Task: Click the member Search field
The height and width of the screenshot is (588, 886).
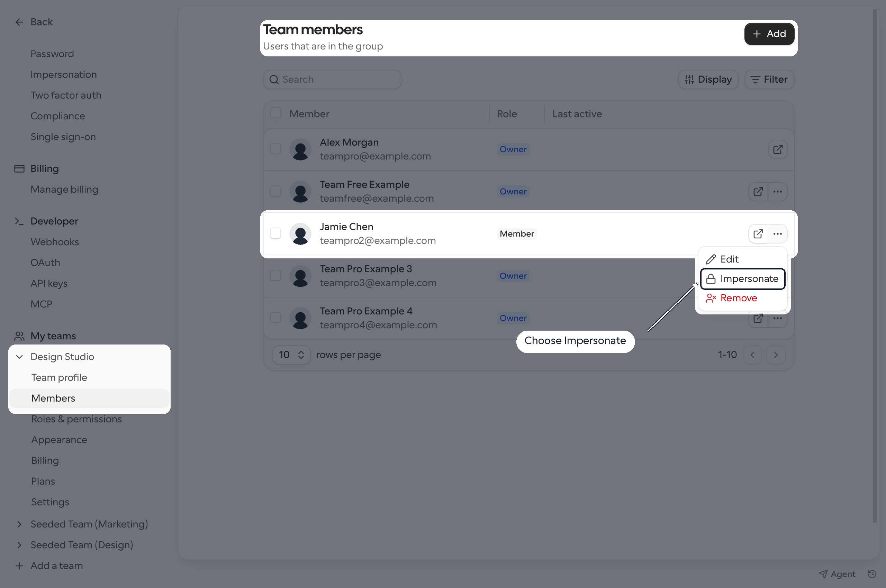Action: point(332,80)
